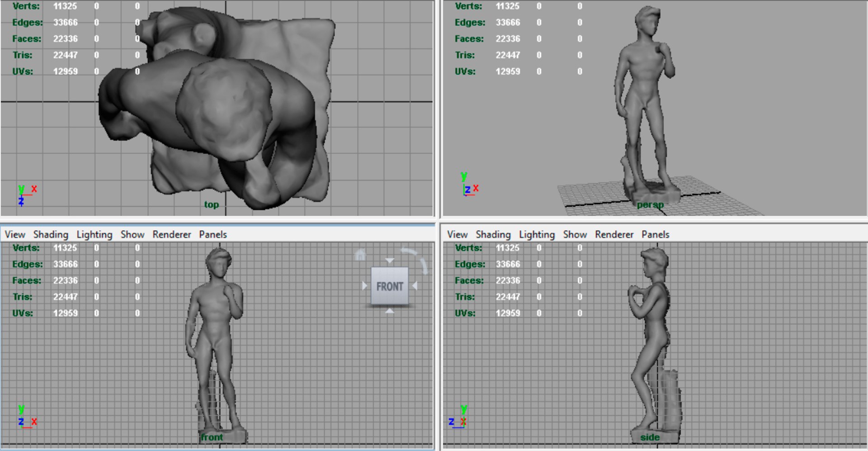Open the Lighting menu in the front panel

click(94, 234)
